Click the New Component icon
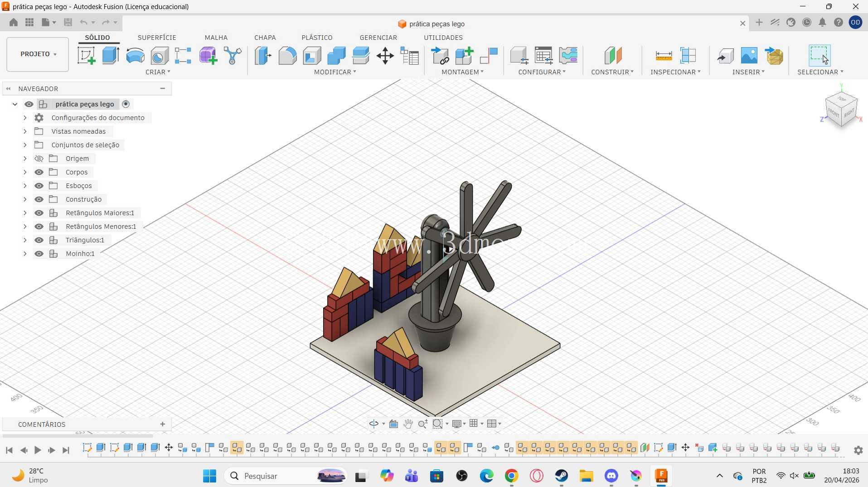Screen dimensions: 868x487 [x=464, y=56]
